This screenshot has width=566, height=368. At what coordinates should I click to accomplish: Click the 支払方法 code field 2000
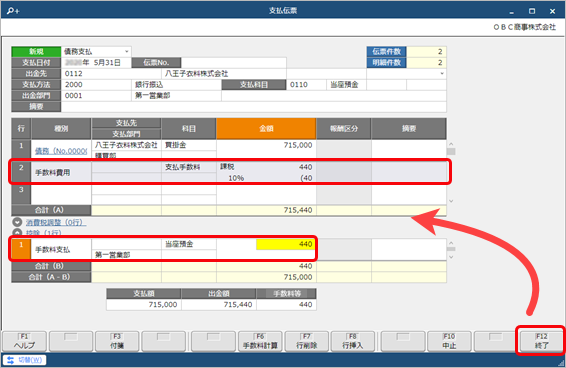[x=96, y=85]
